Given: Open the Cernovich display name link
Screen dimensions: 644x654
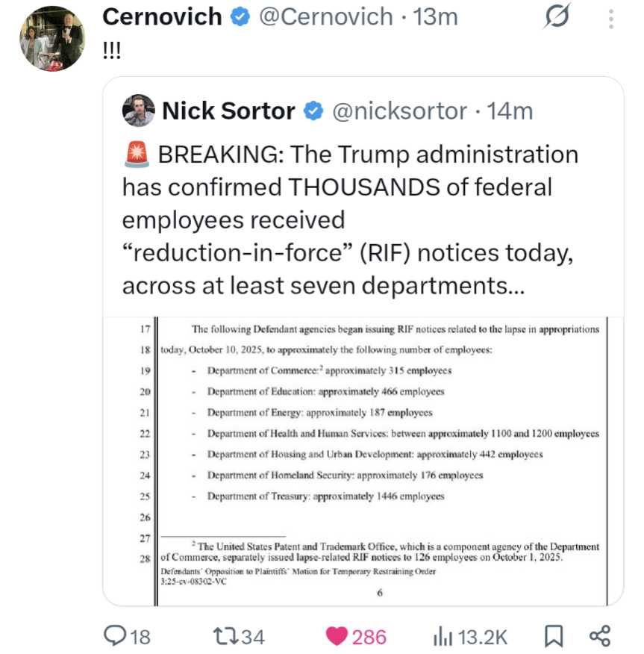Looking at the screenshot, I should point(161,16).
